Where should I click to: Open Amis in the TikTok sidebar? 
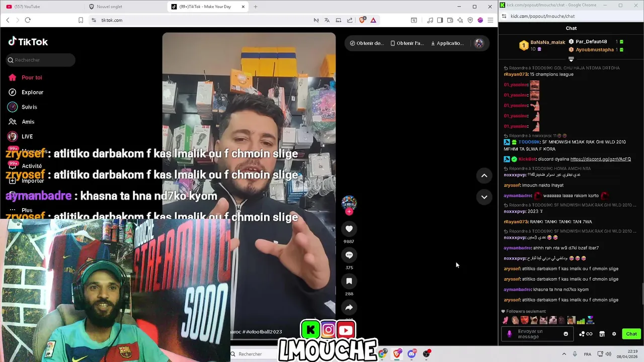point(22,122)
